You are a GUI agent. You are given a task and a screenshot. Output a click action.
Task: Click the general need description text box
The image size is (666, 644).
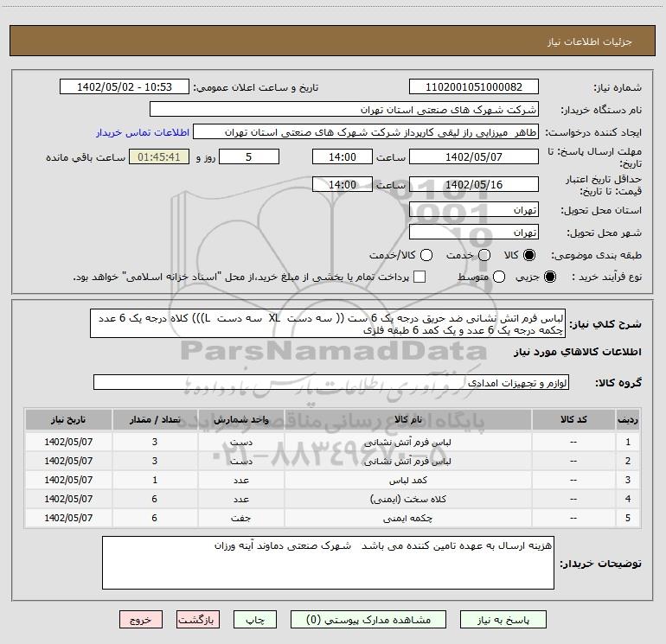coord(328,323)
